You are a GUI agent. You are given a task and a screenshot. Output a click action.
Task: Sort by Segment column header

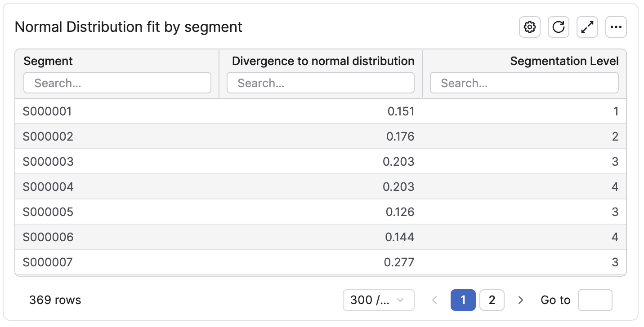tap(48, 61)
